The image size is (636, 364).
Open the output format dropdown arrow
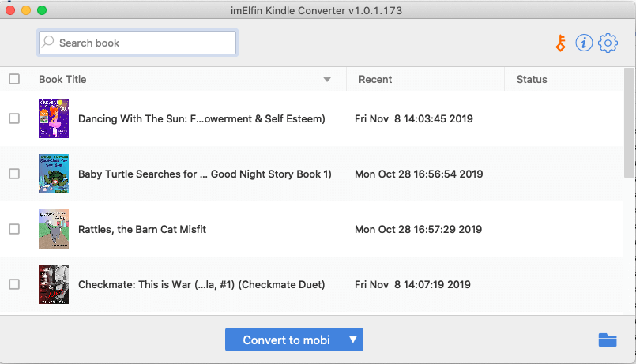[353, 340]
